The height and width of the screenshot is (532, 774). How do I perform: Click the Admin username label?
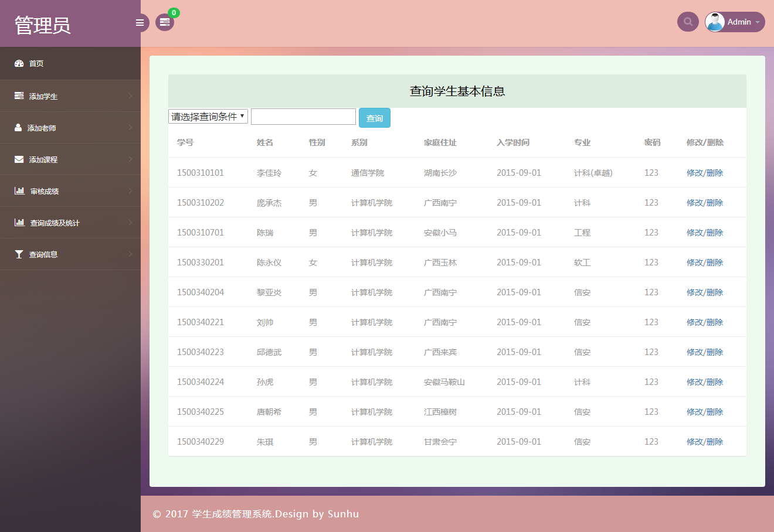pyautogui.click(x=739, y=22)
